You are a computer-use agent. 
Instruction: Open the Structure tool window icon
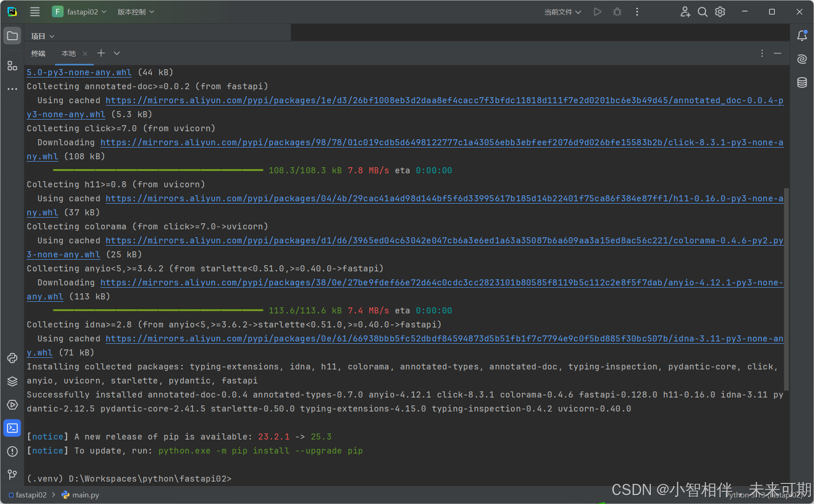pos(13,66)
